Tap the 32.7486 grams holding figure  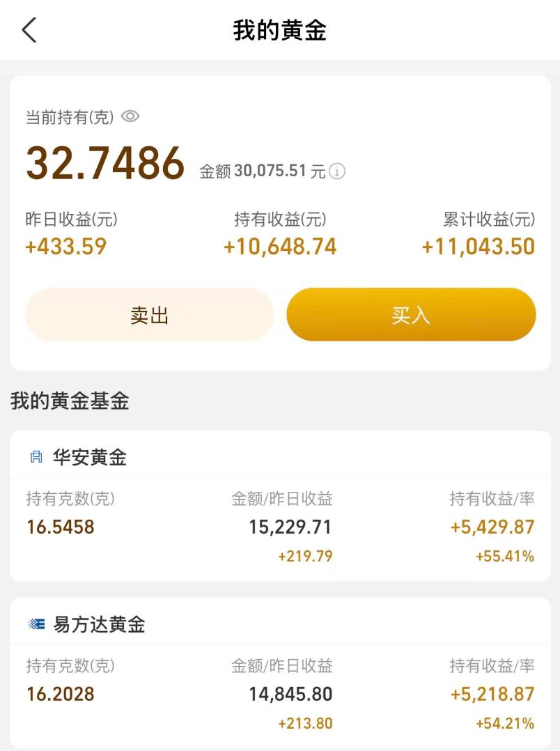(105, 163)
